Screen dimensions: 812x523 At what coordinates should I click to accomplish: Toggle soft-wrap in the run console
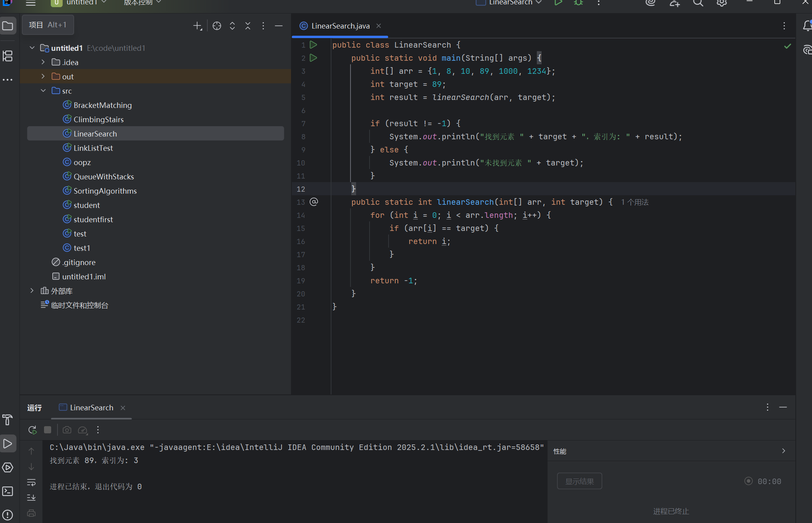tap(31, 482)
